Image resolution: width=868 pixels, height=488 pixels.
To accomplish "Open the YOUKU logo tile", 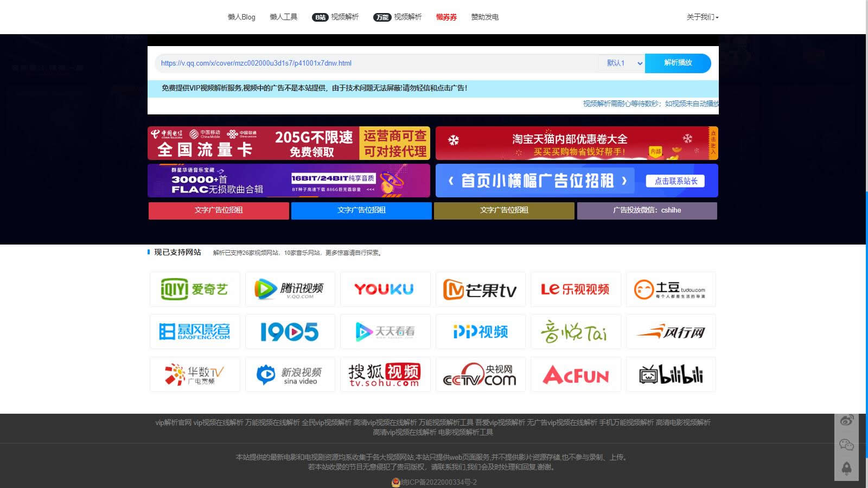I will [385, 289].
